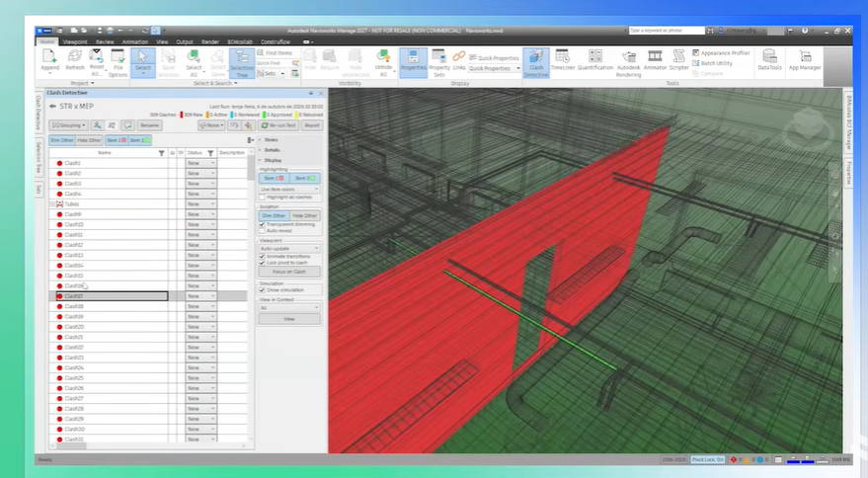868x478 pixels.
Task: Click the keyword search field in title bar
Action: click(x=666, y=31)
